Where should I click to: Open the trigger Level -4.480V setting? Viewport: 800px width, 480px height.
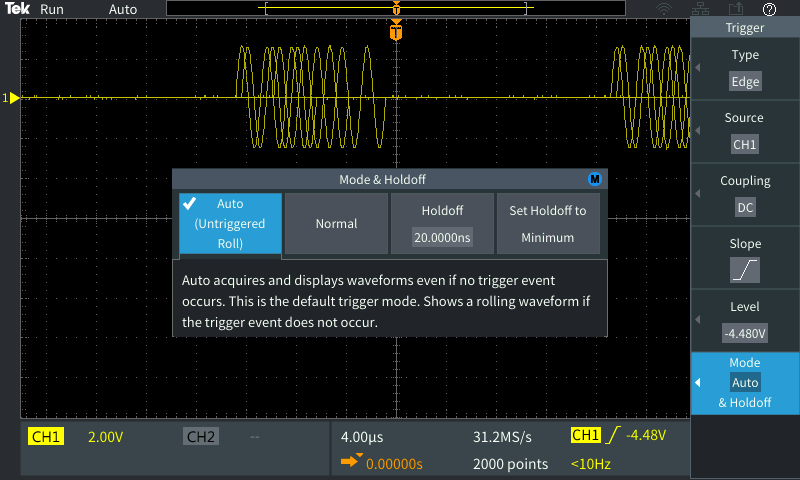coord(745,320)
